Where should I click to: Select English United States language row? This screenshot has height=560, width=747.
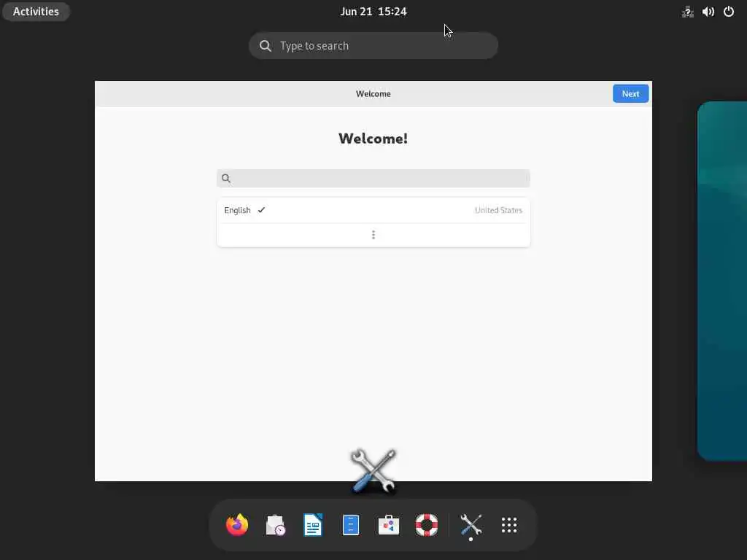click(x=373, y=210)
